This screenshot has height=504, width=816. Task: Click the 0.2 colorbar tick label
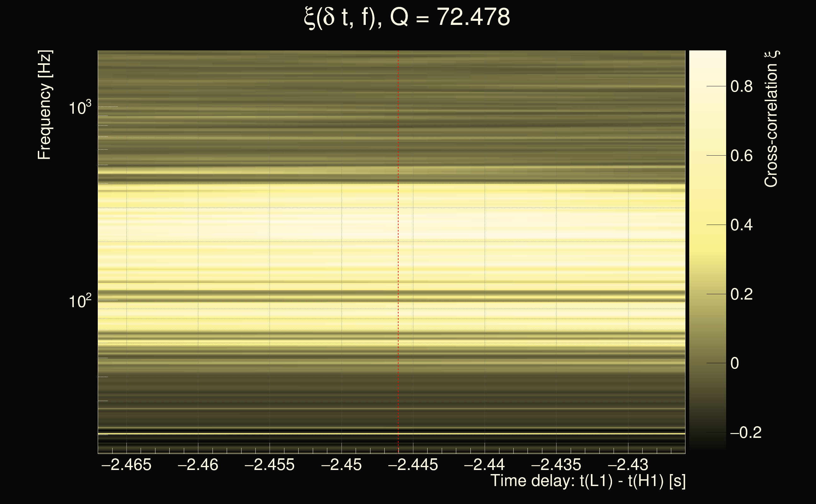(741, 294)
